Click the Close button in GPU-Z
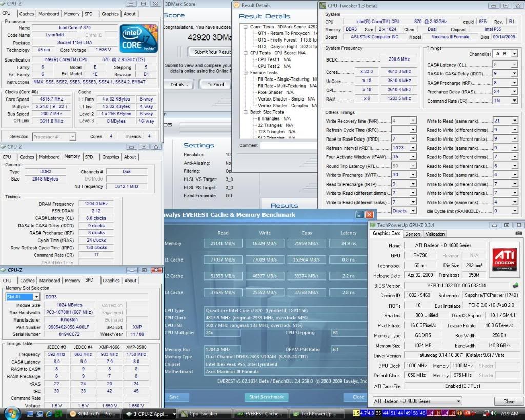Screen dimensions: 525x420 pos(509,401)
